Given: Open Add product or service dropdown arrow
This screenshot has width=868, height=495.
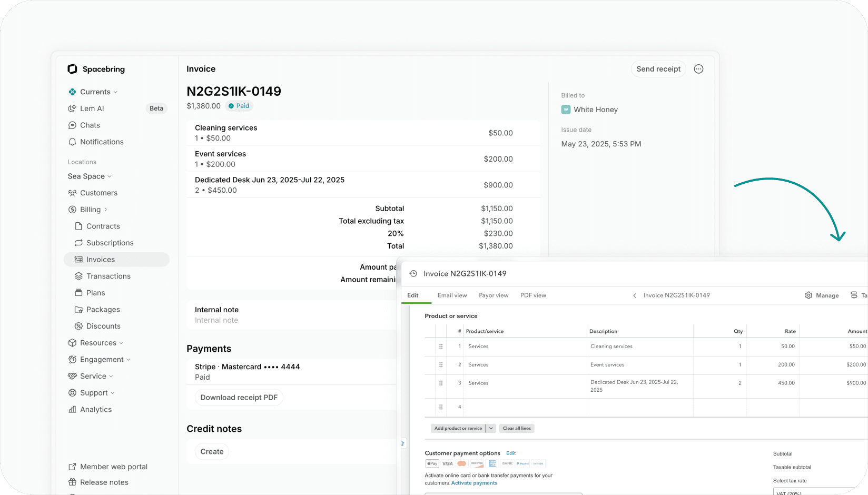Looking at the screenshot, I should 491,429.
